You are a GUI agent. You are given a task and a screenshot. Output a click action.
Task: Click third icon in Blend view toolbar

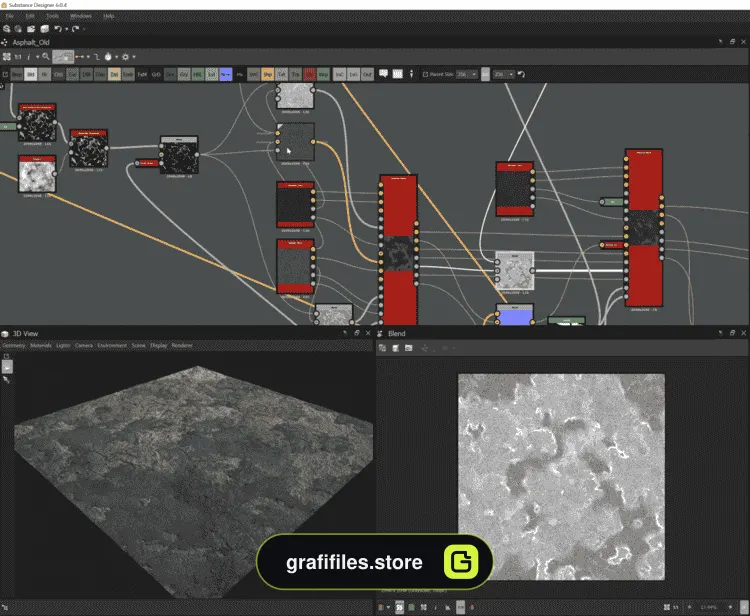[408, 348]
